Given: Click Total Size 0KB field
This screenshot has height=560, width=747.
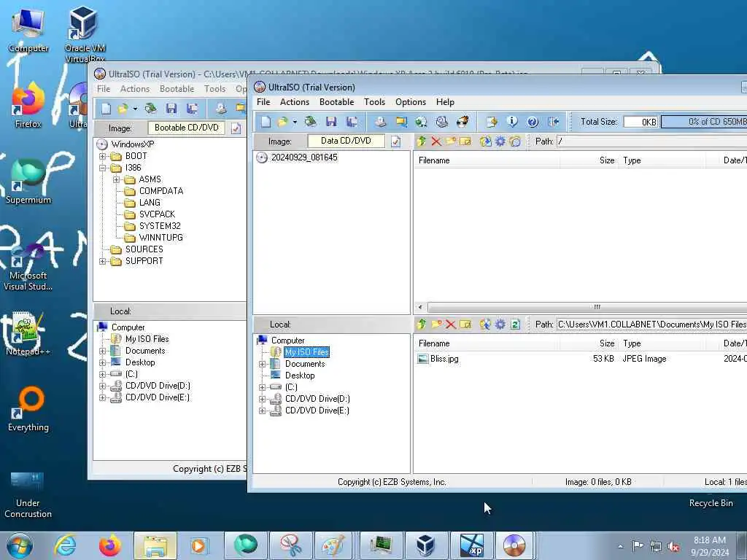Looking at the screenshot, I should tap(641, 122).
